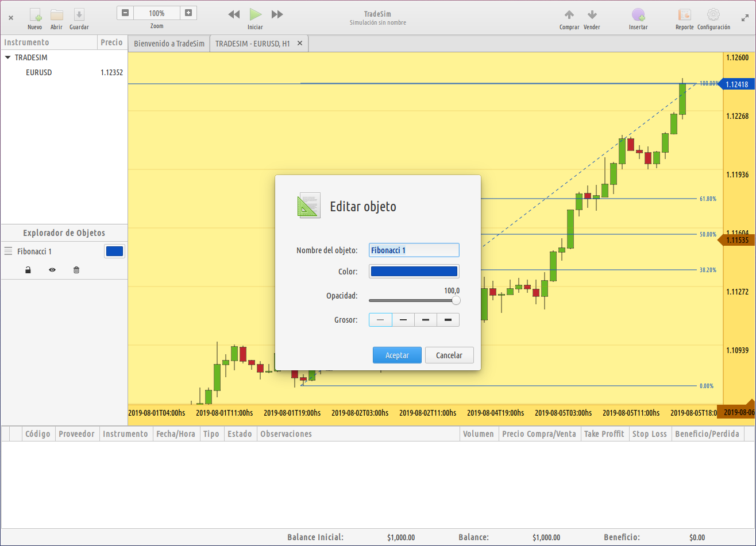Click the 1.11535 orange price marker
This screenshot has width=756, height=546.
pos(735,240)
